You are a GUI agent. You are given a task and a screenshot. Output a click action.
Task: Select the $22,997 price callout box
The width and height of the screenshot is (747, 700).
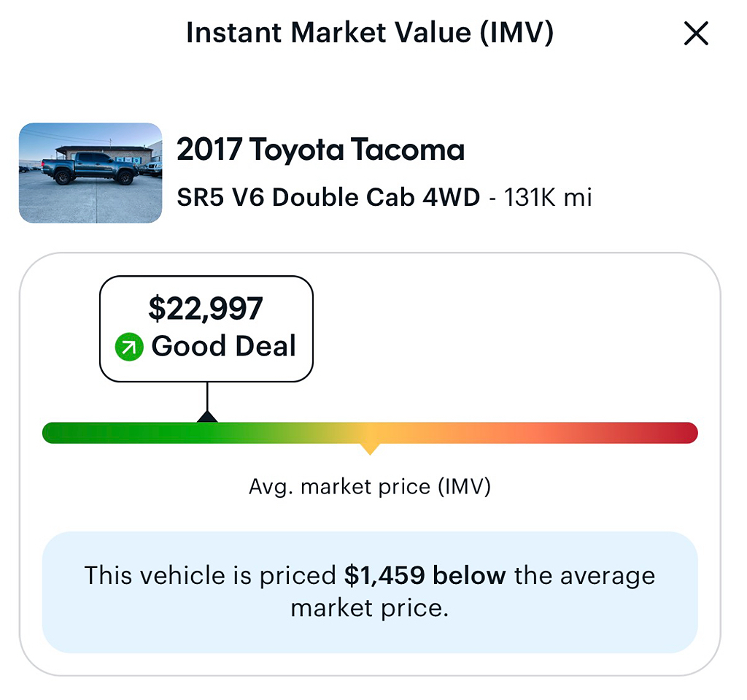(206, 328)
